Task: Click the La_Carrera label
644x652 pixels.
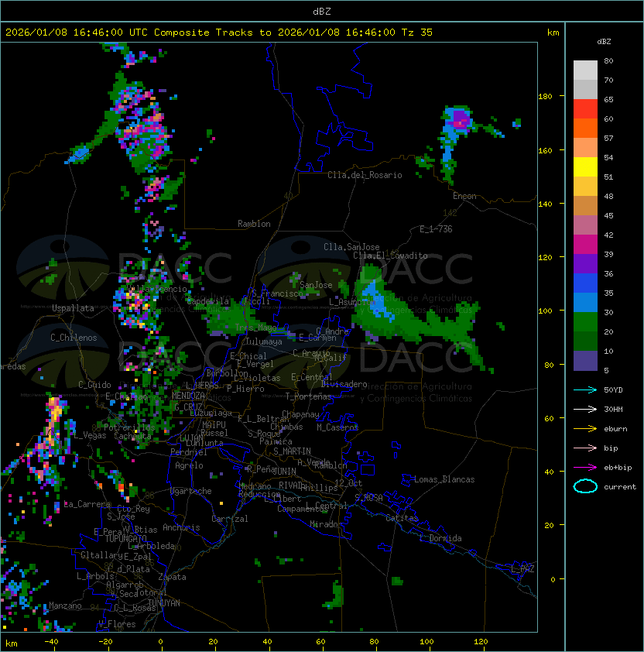Action: point(87,504)
